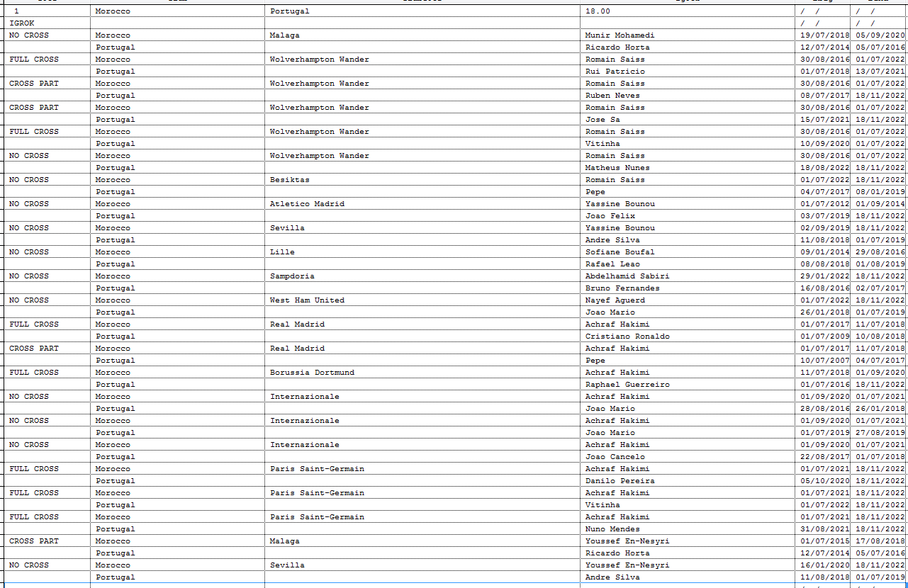The image size is (908, 588).
Task: Select the date 29/01/2022
Action: pos(824,276)
